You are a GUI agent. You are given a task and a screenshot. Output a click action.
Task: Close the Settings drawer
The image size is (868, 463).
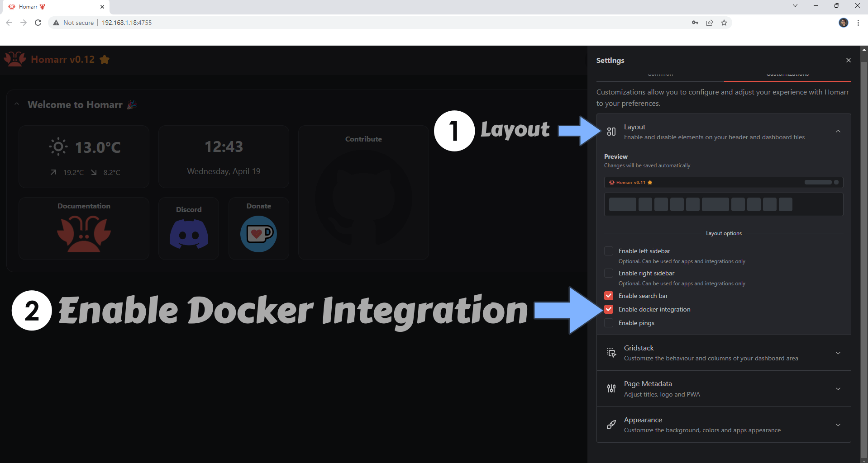tap(848, 60)
